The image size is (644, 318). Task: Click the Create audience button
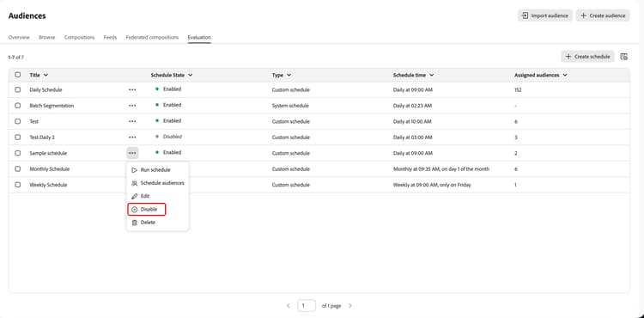click(x=603, y=15)
